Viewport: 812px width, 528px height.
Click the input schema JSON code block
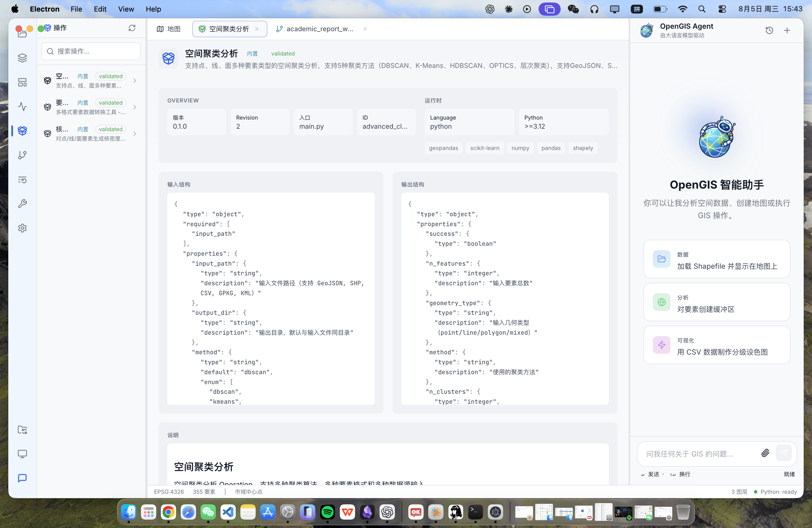pyautogui.click(x=271, y=299)
